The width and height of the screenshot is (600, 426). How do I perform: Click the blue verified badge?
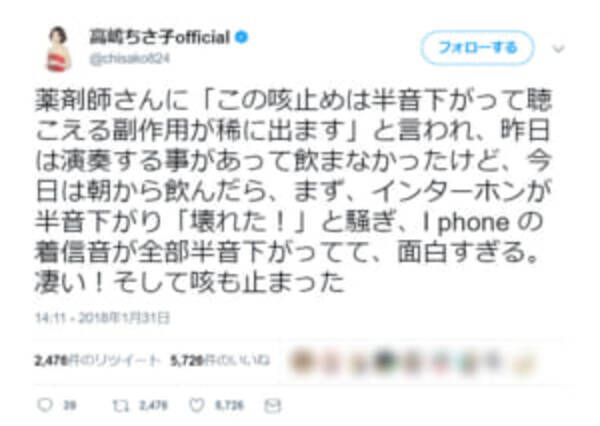click(241, 37)
